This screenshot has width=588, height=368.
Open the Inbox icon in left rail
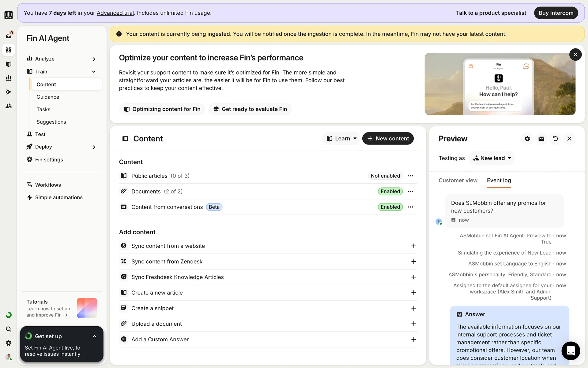(x=9, y=36)
